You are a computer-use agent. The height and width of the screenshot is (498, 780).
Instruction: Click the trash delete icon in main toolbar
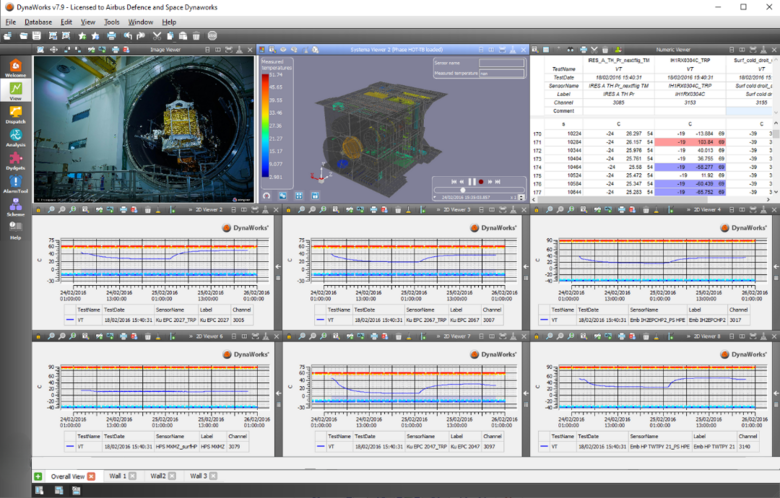(x=196, y=36)
